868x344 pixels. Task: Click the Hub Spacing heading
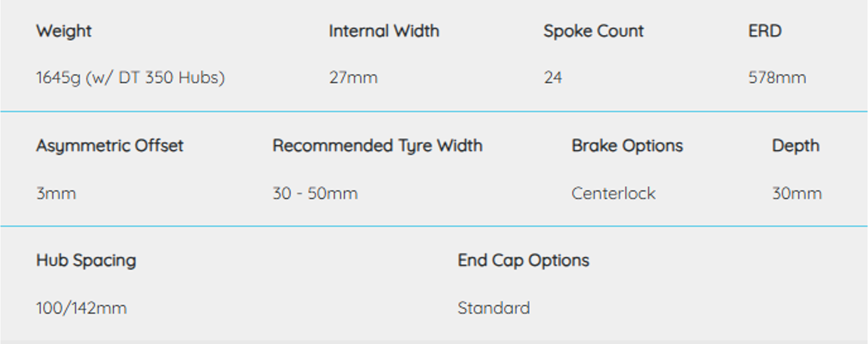click(86, 260)
